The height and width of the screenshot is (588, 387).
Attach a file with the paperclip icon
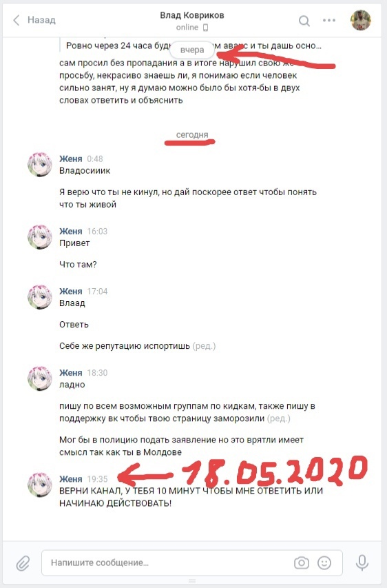pyautogui.click(x=23, y=563)
